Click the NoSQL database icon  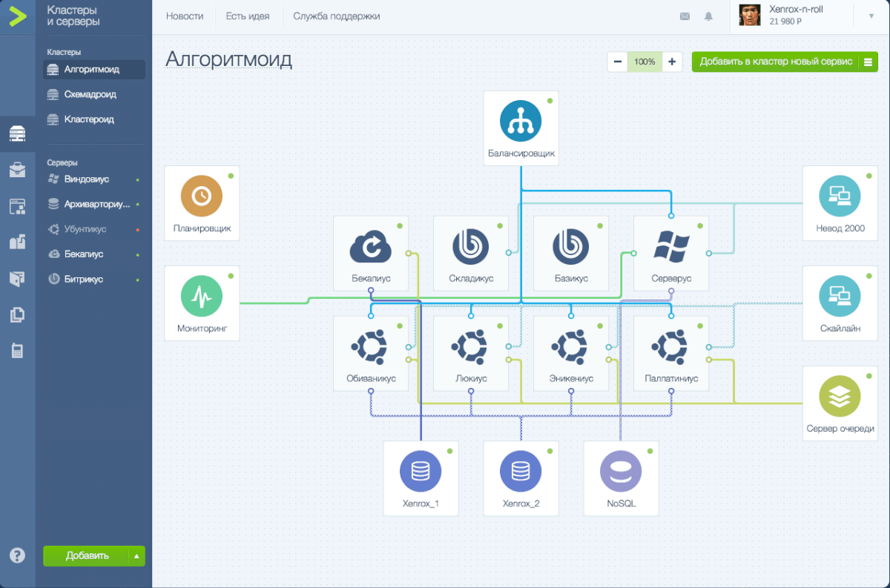pos(622,469)
